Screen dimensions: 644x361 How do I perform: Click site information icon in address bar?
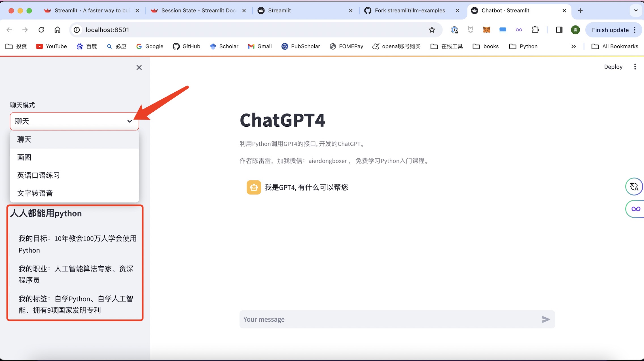(77, 30)
